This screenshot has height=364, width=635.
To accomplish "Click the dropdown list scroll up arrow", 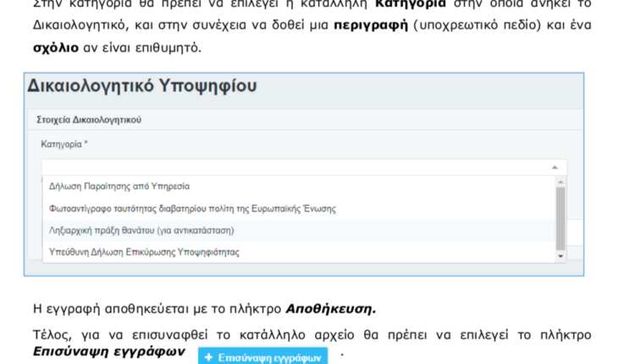I will (x=560, y=182).
